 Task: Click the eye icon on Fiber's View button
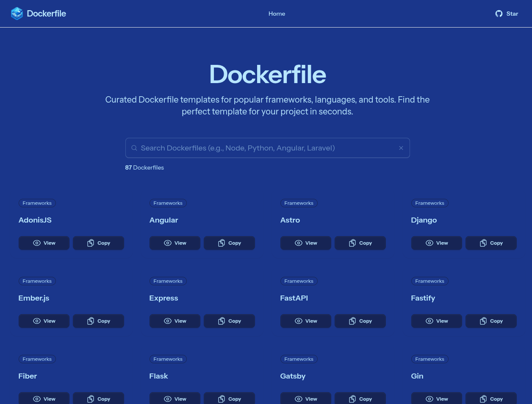pos(37,399)
